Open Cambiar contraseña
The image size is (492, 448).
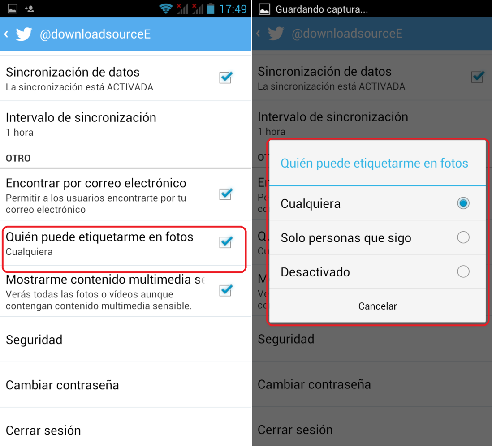(x=125, y=385)
